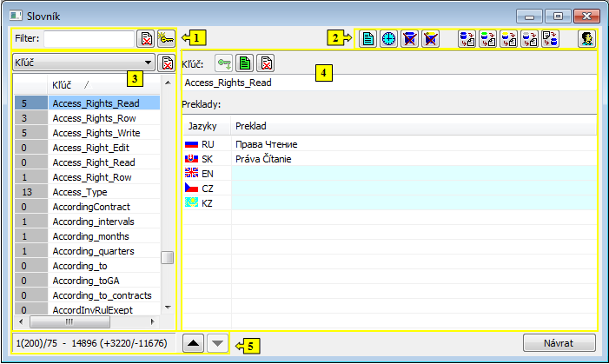Click the black up arrow button at bottom
609x364 pixels.
pos(195,342)
